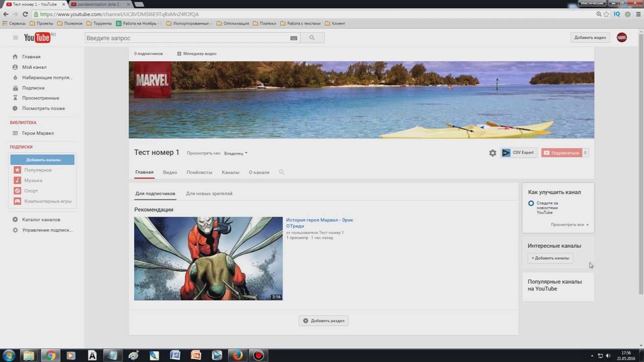Open the Windows Start menu
The width and height of the screenshot is (644, 362).
pos(9,355)
